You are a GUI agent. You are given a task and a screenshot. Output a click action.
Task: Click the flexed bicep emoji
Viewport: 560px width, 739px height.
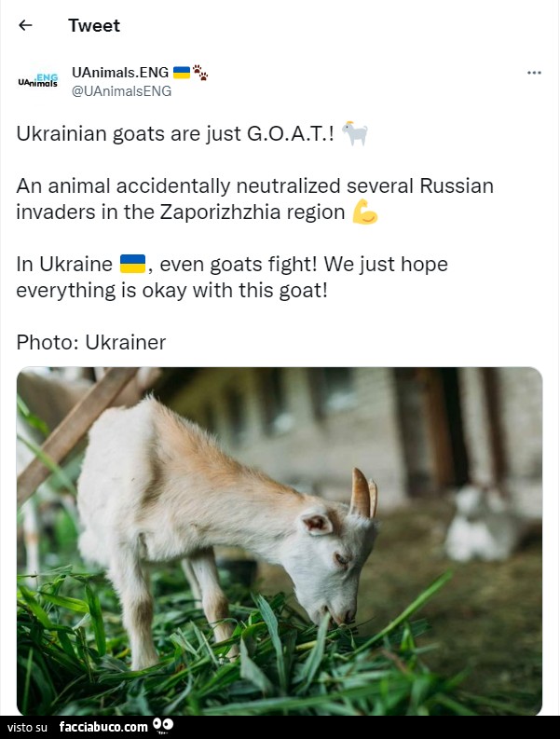365,212
